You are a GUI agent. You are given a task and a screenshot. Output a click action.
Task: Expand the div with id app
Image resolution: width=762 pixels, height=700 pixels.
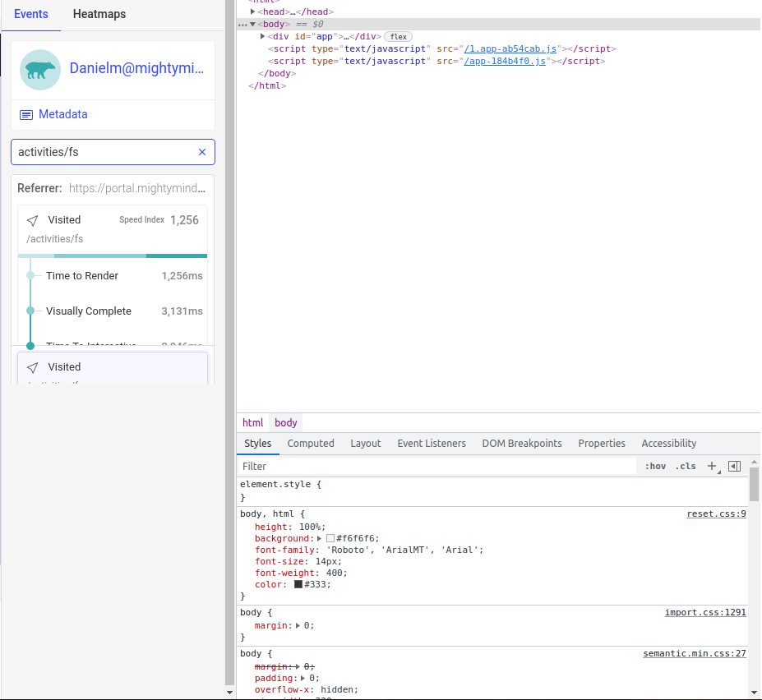click(x=261, y=36)
